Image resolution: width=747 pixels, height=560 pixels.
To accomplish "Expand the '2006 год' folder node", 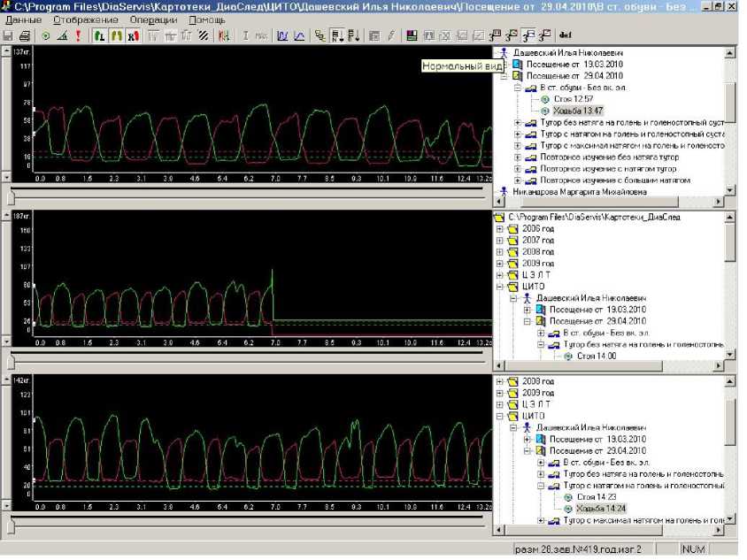I will pos(500,228).
